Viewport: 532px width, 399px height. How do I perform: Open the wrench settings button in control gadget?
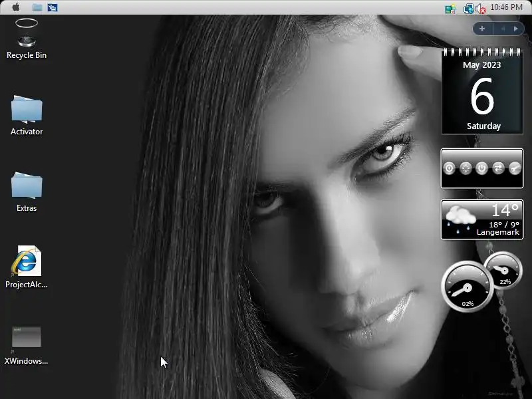[x=515, y=168]
